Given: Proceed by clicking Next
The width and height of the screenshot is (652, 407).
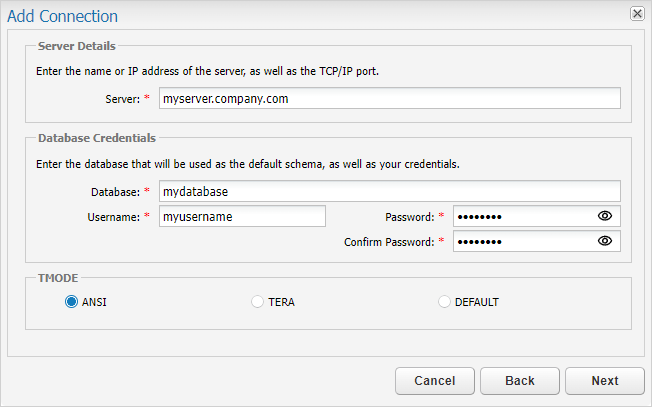Looking at the screenshot, I should pos(604,380).
